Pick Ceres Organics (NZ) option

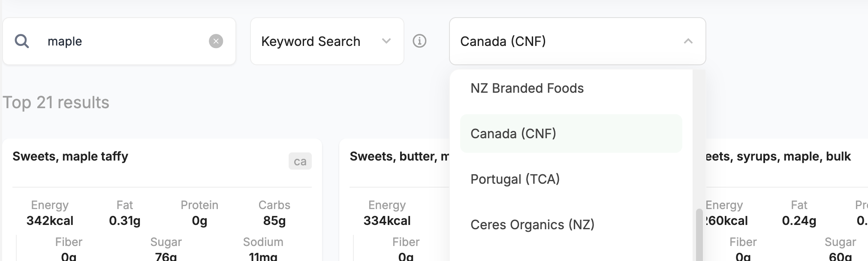pyautogui.click(x=532, y=225)
